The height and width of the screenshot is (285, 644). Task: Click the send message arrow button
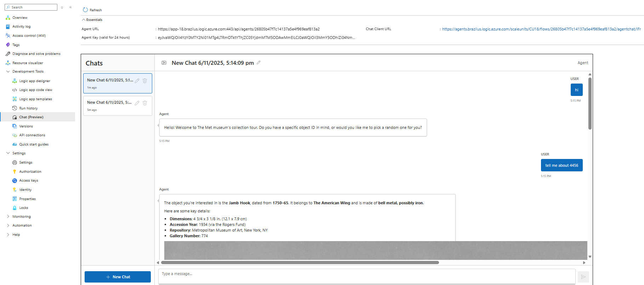pos(583,277)
